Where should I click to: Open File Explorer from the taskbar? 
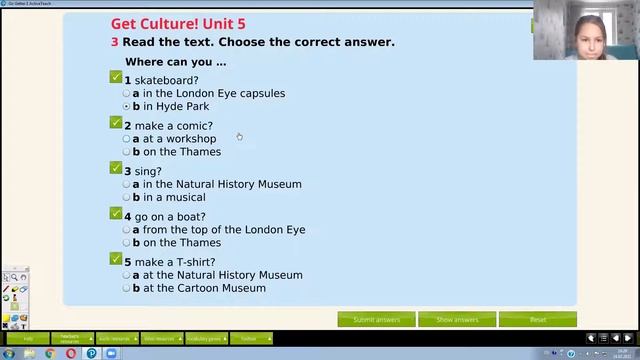point(29,353)
